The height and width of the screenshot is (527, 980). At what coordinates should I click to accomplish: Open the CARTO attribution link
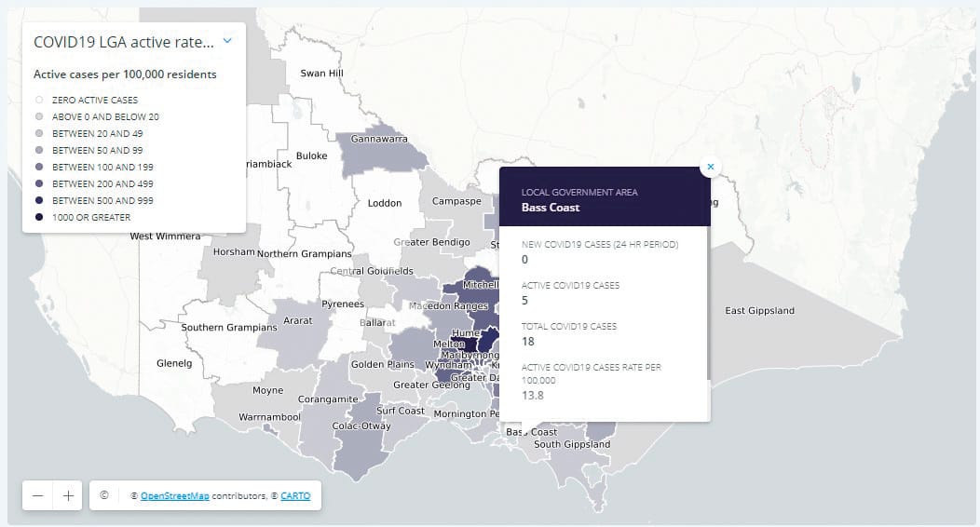[x=295, y=495]
